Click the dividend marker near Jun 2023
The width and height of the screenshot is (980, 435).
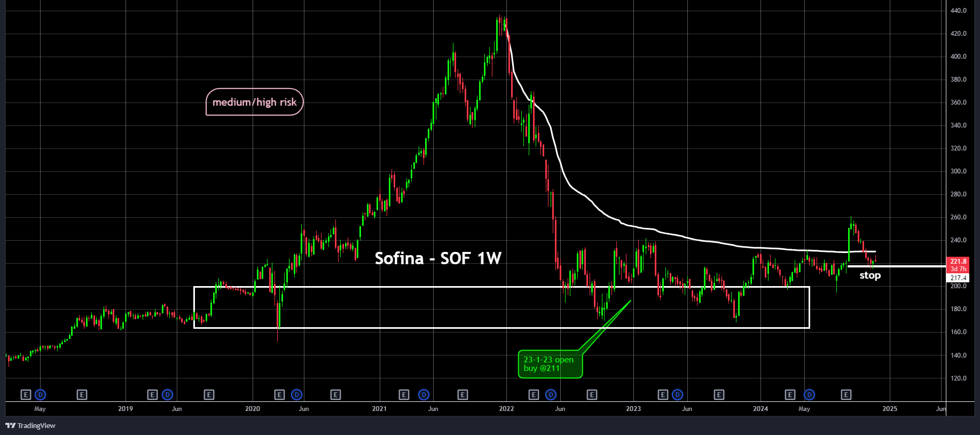[678, 395]
